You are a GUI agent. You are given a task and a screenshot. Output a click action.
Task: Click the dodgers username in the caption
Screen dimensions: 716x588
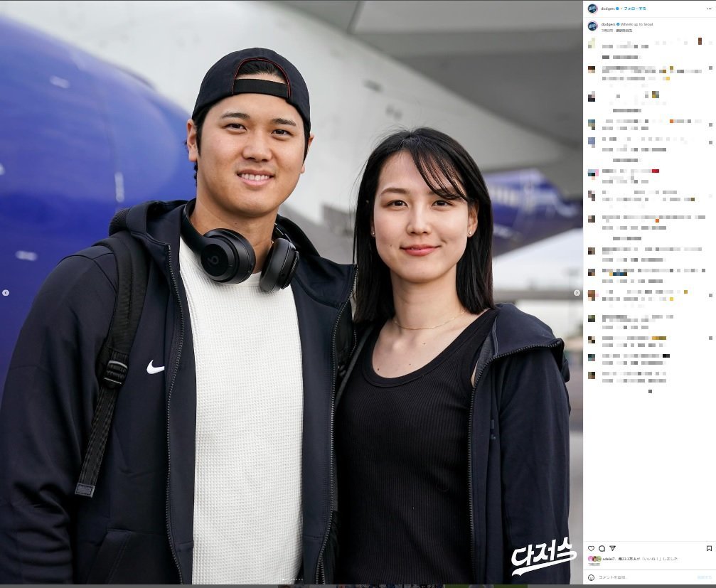point(607,24)
